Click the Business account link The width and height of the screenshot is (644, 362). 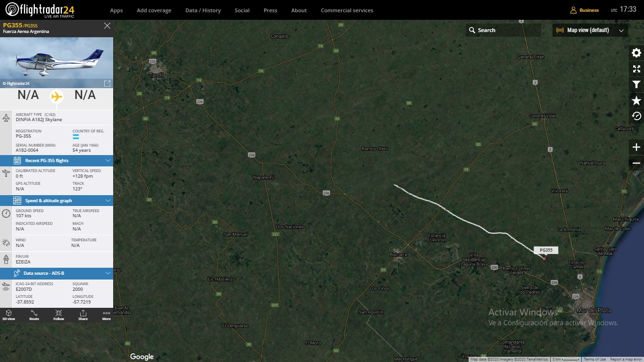(x=589, y=10)
